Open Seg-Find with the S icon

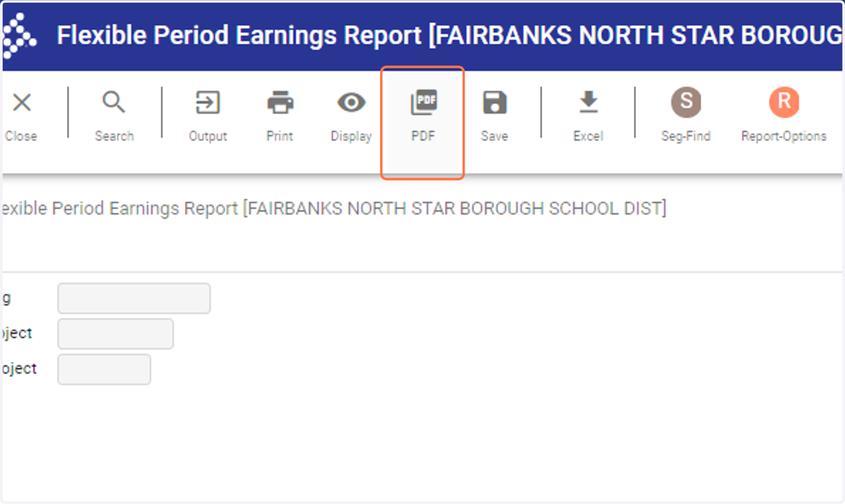click(686, 102)
